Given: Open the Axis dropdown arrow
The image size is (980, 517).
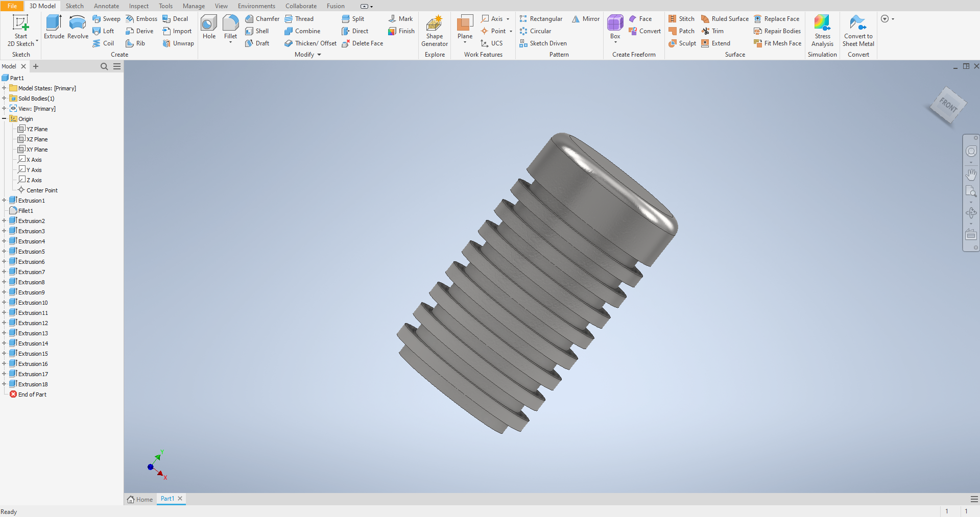Looking at the screenshot, I should coord(508,19).
